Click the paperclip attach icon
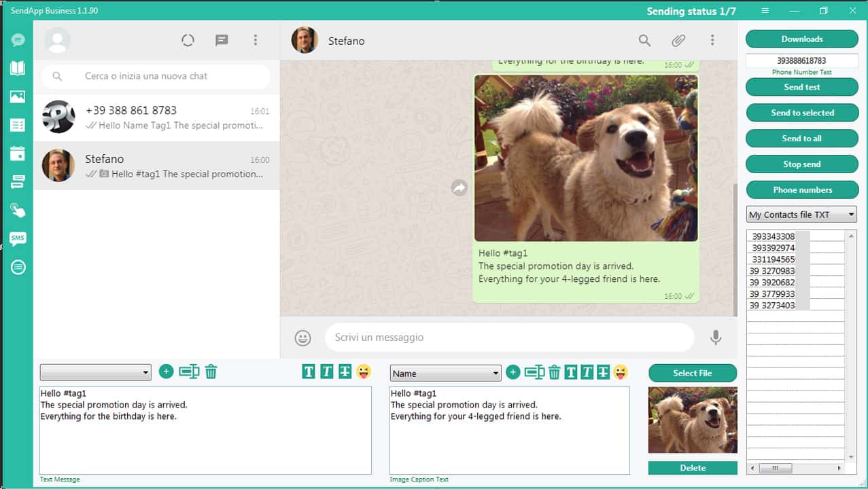Viewport: 868px width, 489px height. 678,41
